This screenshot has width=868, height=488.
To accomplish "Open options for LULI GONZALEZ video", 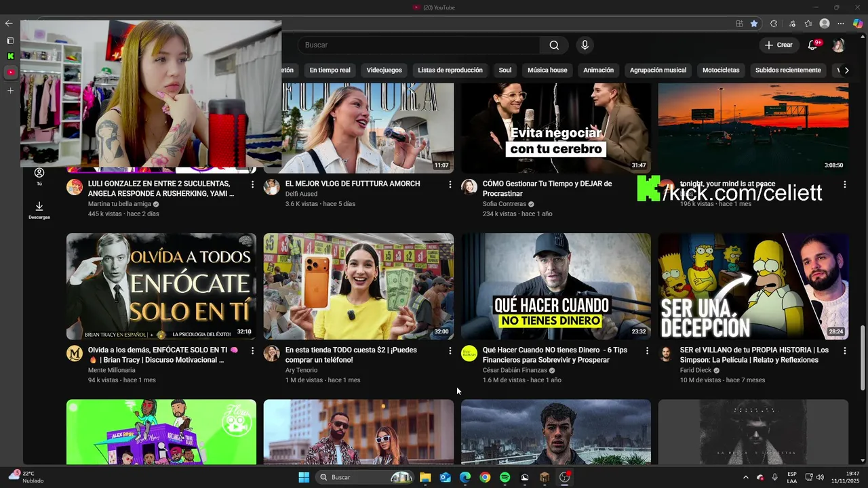I will point(252,184).
